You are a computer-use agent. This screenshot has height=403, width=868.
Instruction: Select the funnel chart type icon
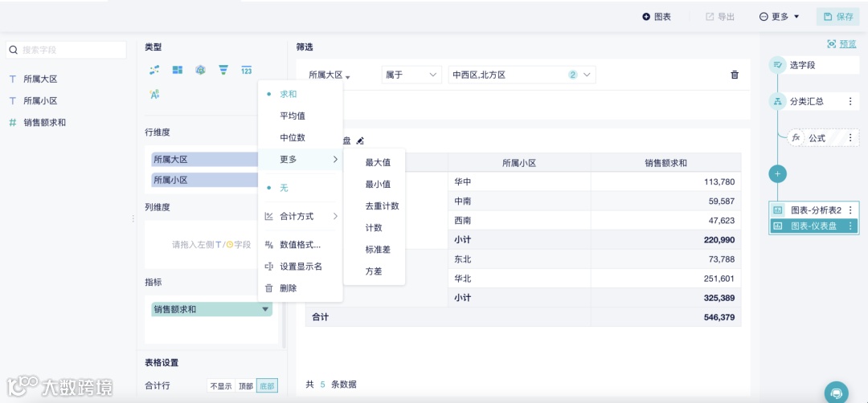tap(223, 70)
